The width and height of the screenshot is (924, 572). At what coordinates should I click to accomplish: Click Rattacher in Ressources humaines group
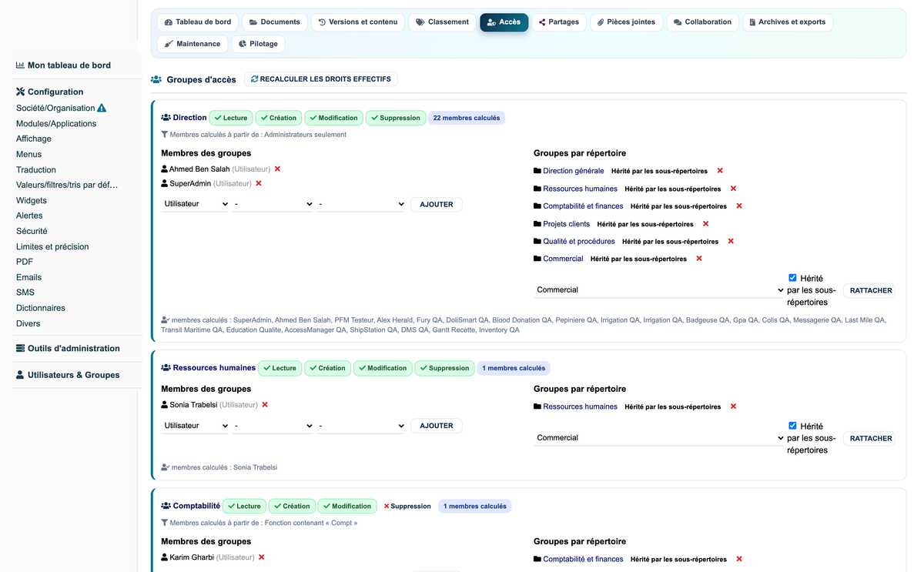pyautogui.click(x=870, y=438)
